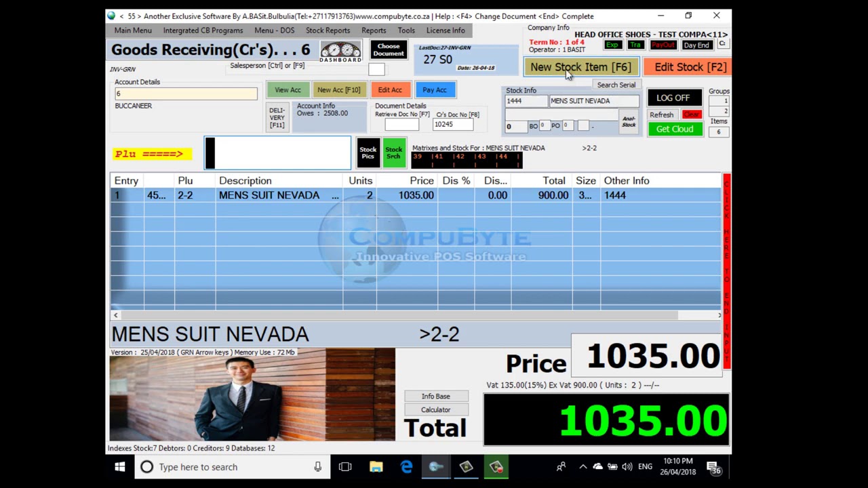The width and height of the screenshot is (868, 488).
Task: Click the green Exp indicator button
Action: 612,45
